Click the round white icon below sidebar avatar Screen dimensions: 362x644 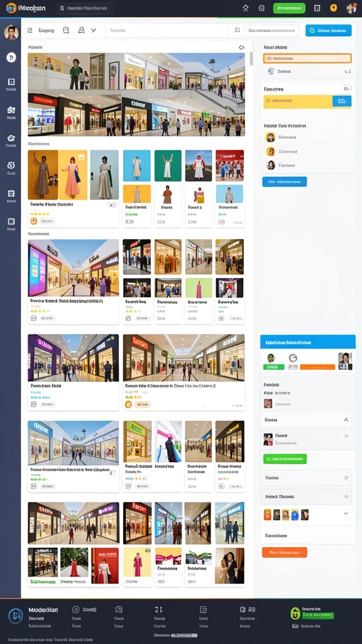click(11, 57)
